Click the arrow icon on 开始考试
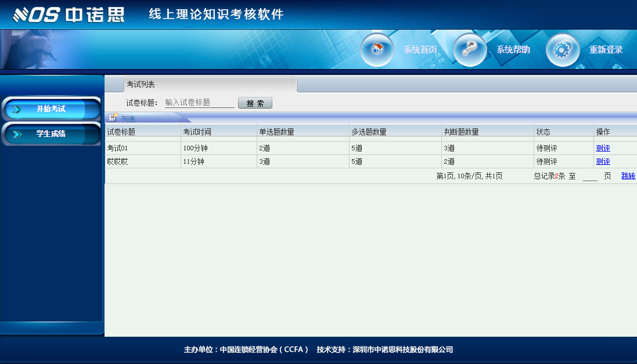637x364 pixels. click(x=16, y=109)
